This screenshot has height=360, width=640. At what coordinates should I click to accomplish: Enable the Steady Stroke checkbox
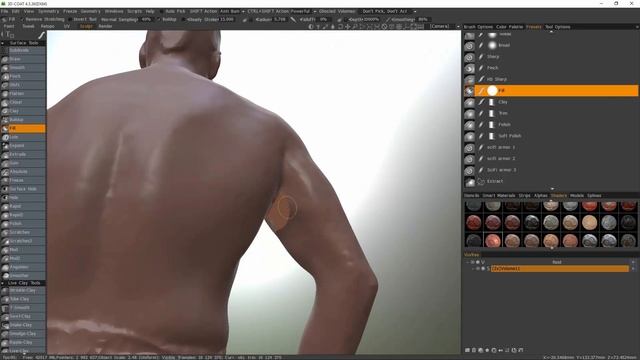point(183,19)
